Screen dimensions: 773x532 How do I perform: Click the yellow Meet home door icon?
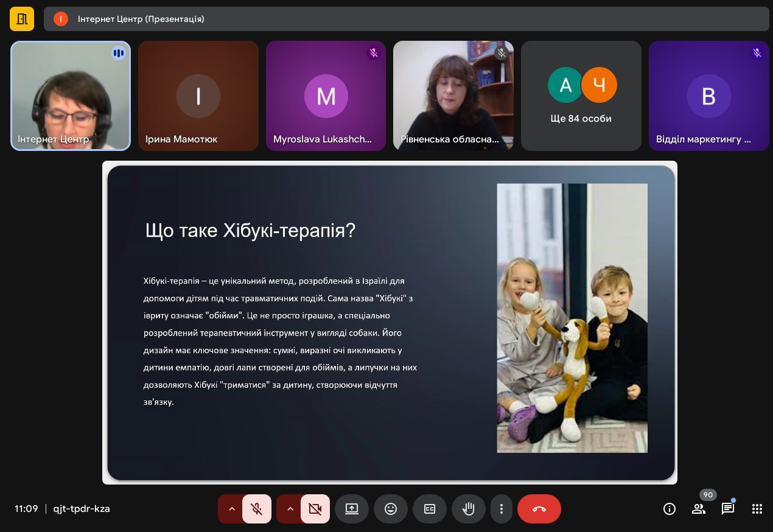pyautogui.click(x=22, y=19)
